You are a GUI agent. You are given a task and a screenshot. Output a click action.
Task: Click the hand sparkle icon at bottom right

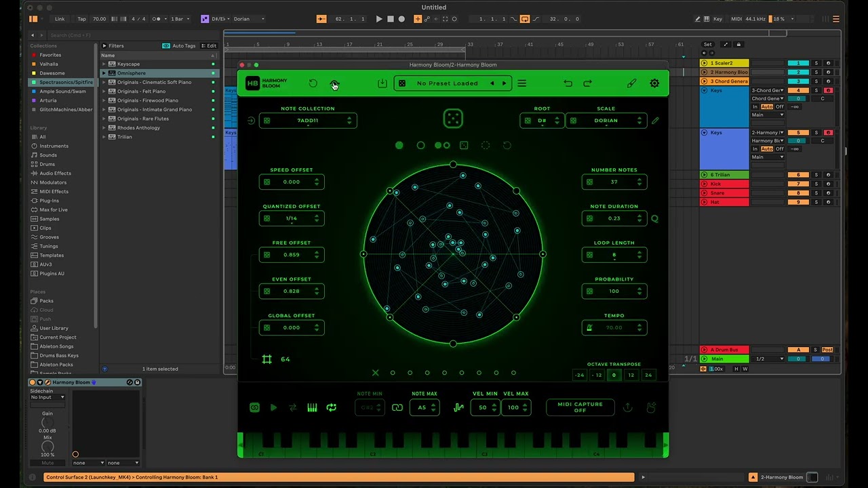point(651,407)
